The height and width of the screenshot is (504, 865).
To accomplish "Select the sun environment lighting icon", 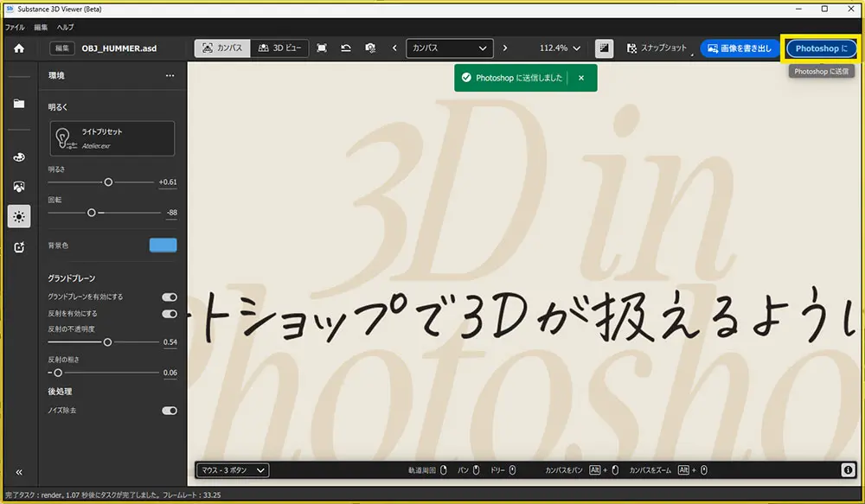I will (19, 217).
